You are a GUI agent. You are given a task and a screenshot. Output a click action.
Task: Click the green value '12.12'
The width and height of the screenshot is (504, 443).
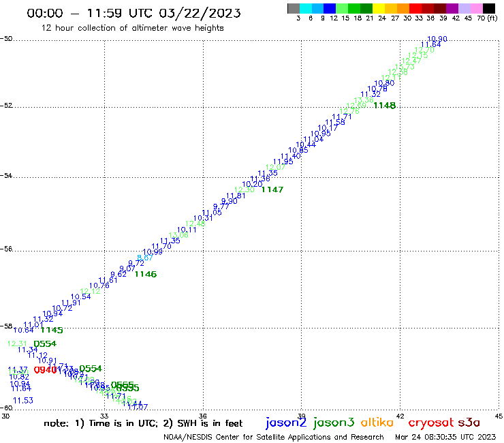(90, 291)
